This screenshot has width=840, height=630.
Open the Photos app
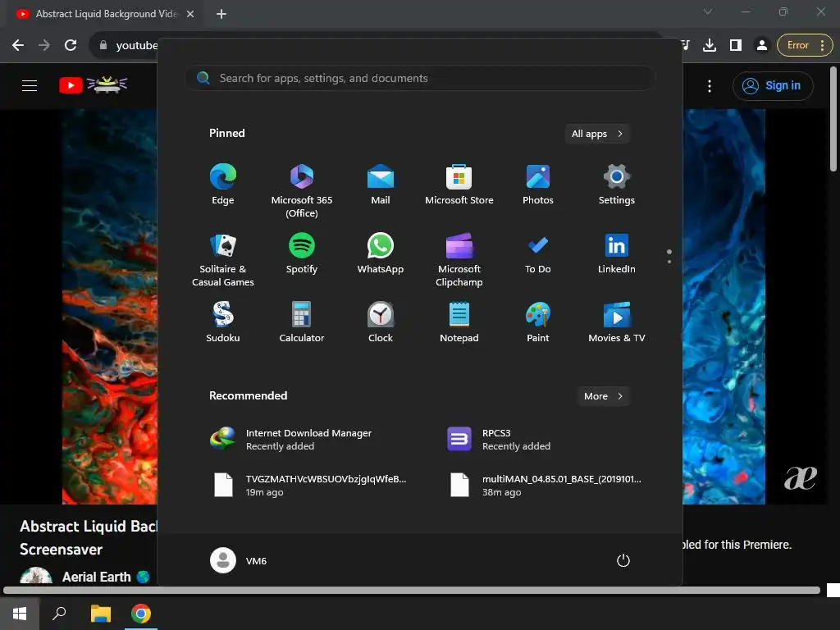(x=538, y=185)
